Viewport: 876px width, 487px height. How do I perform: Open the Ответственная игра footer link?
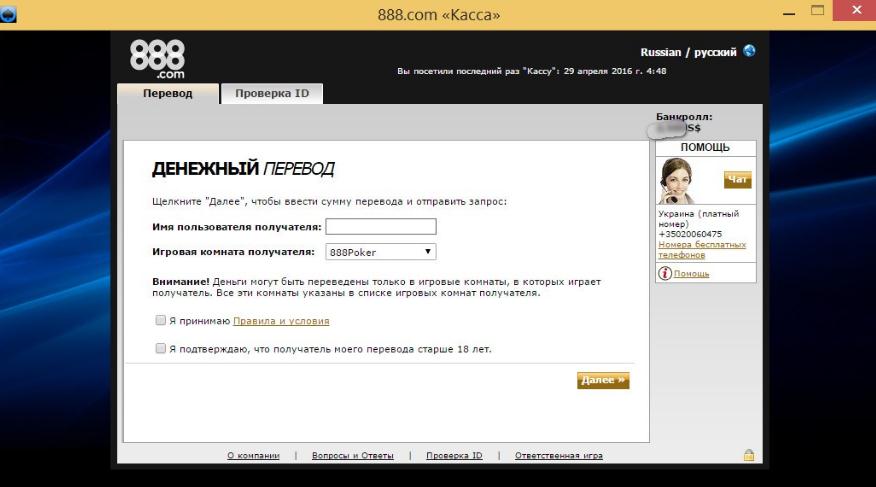pyautogui.click(x=558, y=456)
